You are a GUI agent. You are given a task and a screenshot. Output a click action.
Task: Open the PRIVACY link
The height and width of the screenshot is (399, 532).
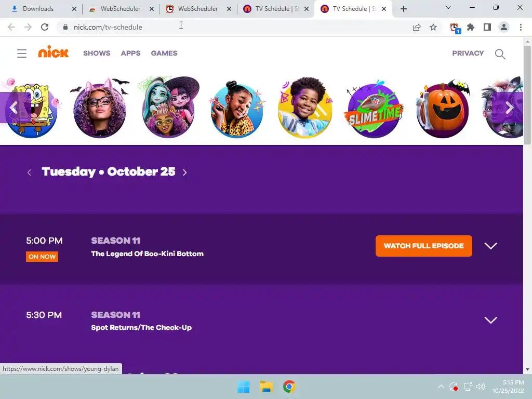[x=468, y=54]
